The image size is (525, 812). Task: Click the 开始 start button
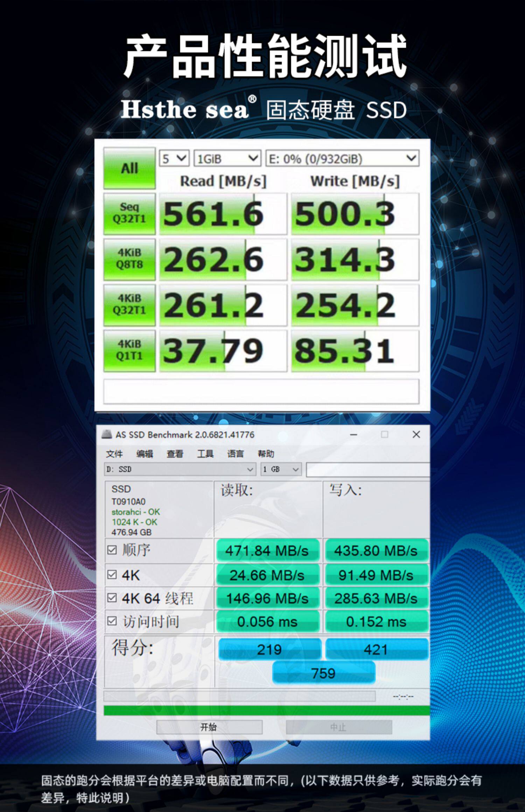click(209, 727)
